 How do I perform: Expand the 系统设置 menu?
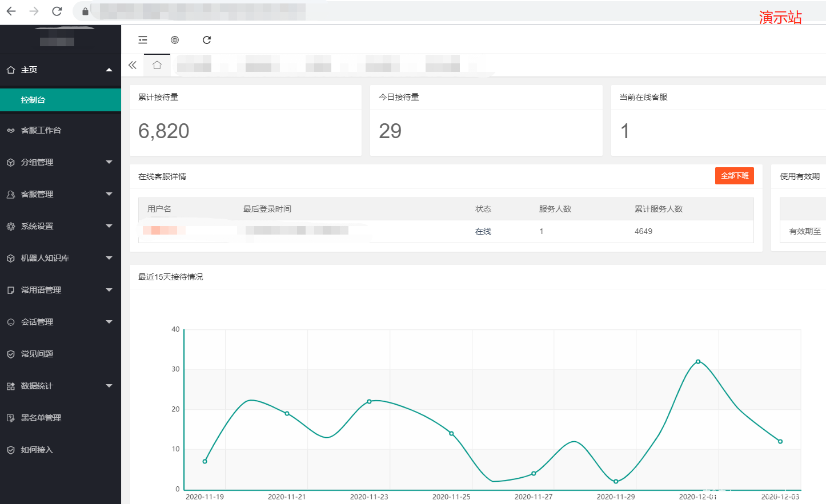coord(60,226)
